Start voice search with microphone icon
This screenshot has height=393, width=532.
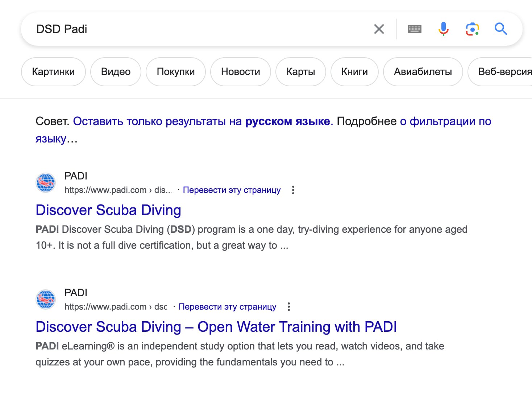tap(443, 29)
